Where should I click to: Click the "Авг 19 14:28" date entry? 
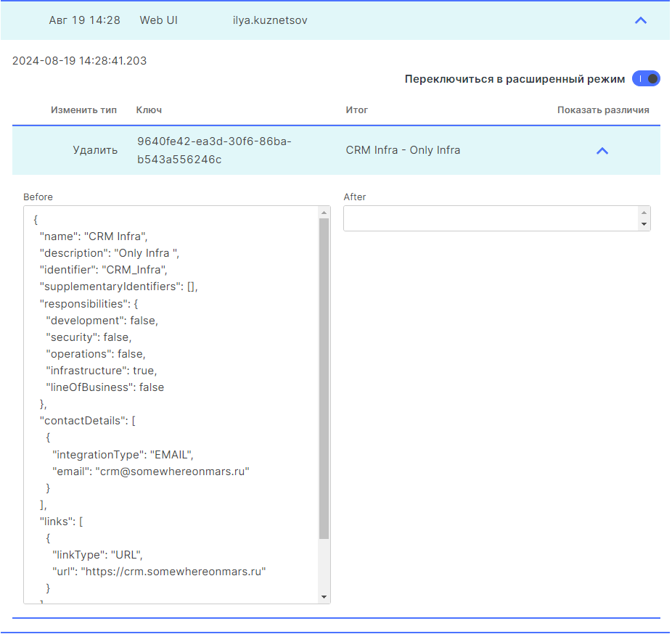84,20
